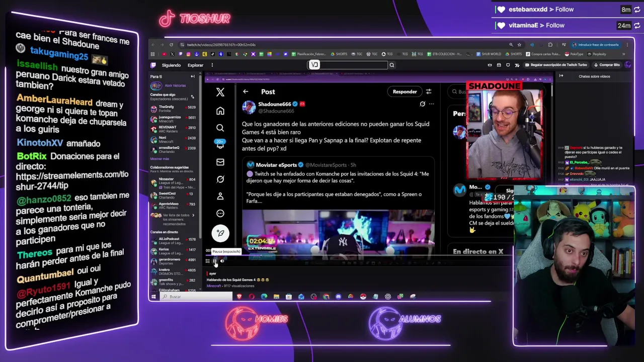Open the Twitch Prime loot crown icon

pyautogui.click(x=490, y=65)
